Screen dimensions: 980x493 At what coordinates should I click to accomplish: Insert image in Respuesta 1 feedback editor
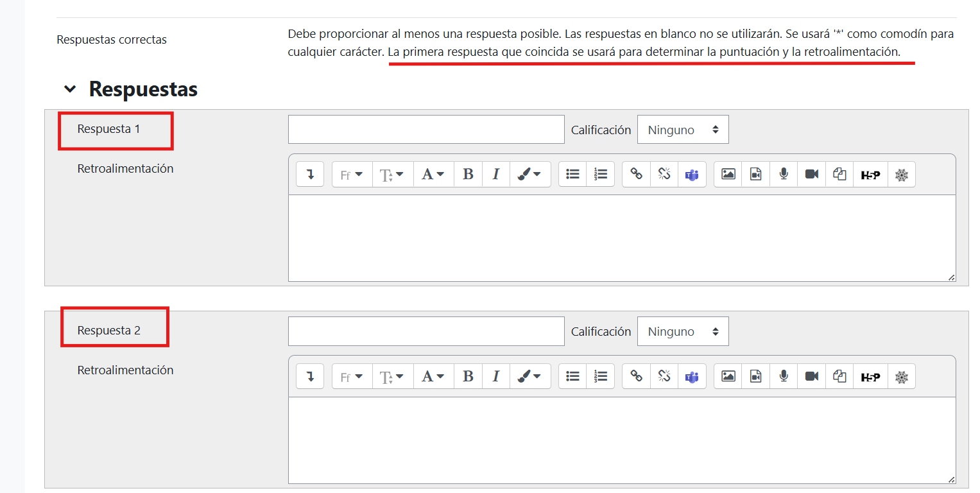728,175
